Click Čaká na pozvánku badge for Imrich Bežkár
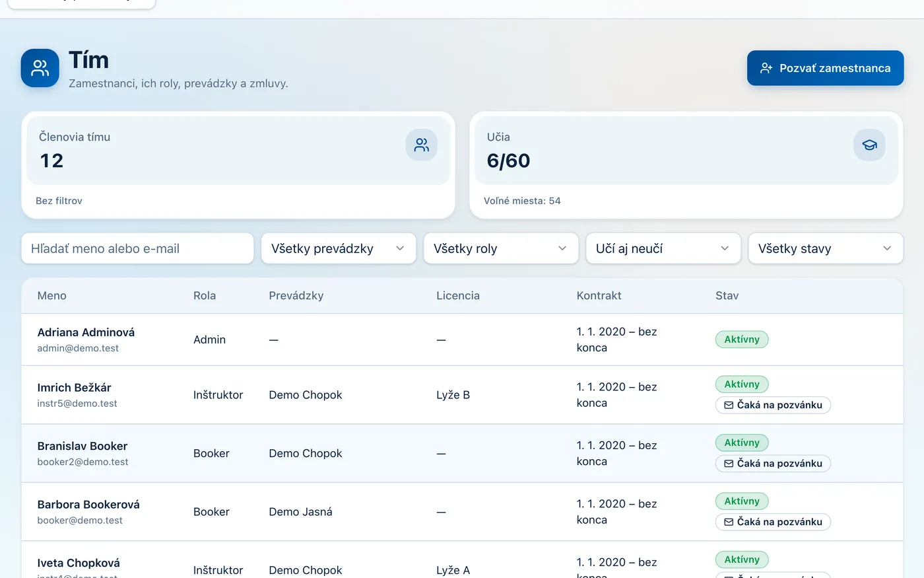 click(x=773, y=405)
